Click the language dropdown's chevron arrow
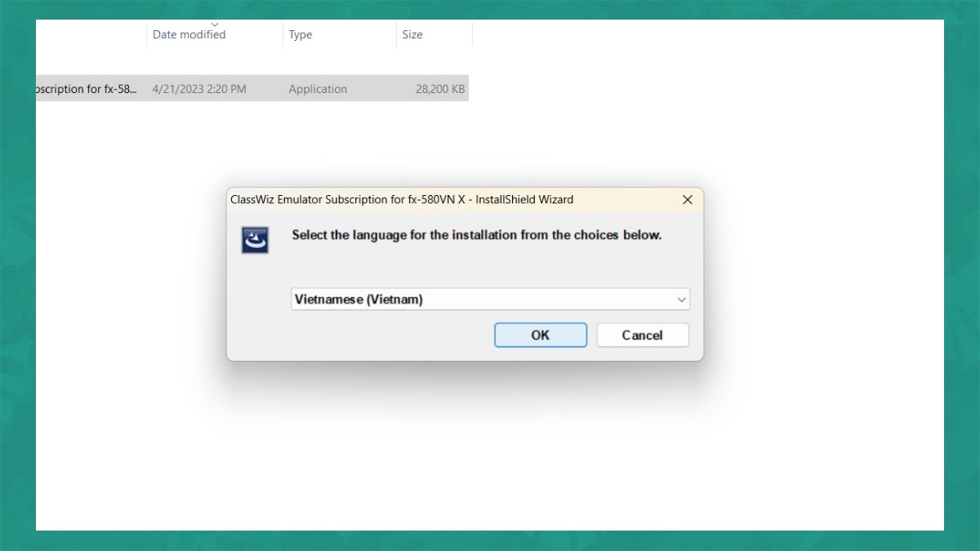980x551 pixels. click(x=681, y=300)
